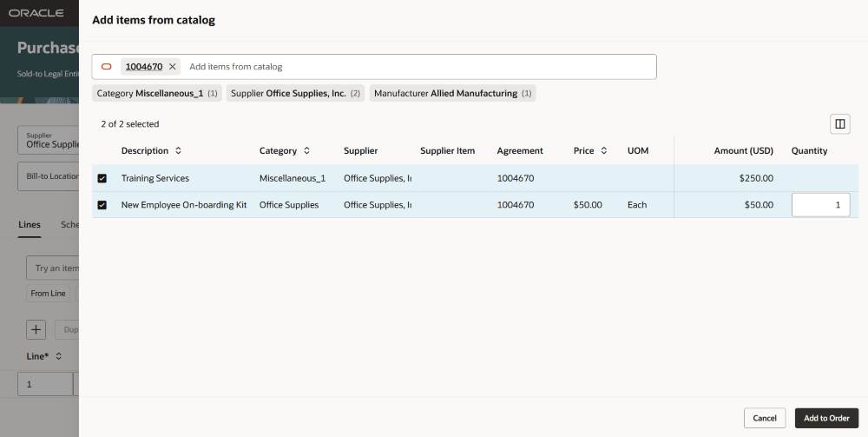Screen dimensions: 868x437
Task: Click the Add to Order button
Action: (x=826, y=418)
